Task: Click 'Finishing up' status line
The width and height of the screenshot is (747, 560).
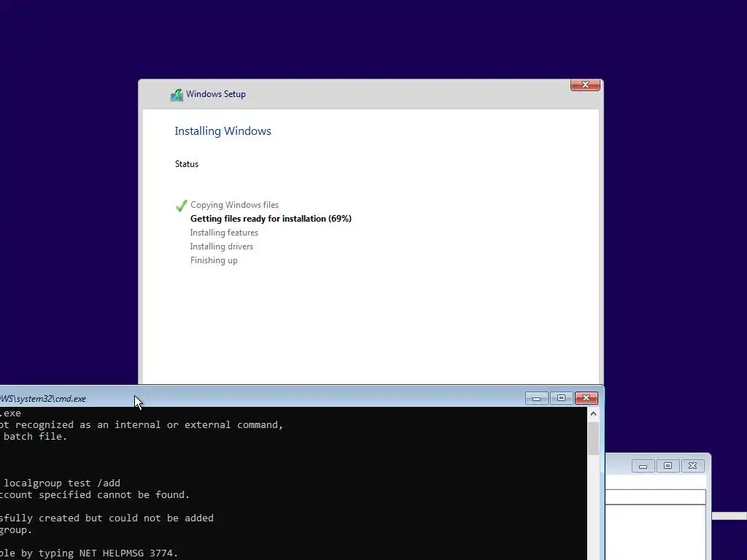Action: point(214,260)
